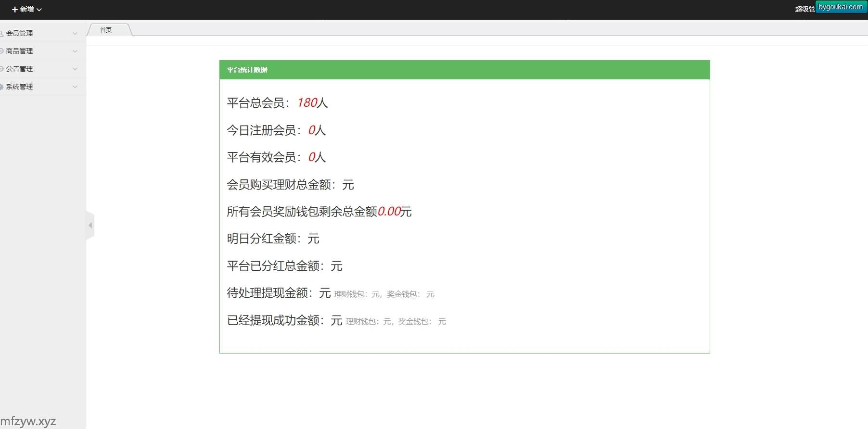
Task: Click the 超级管 user label
Action: [804, 9]
